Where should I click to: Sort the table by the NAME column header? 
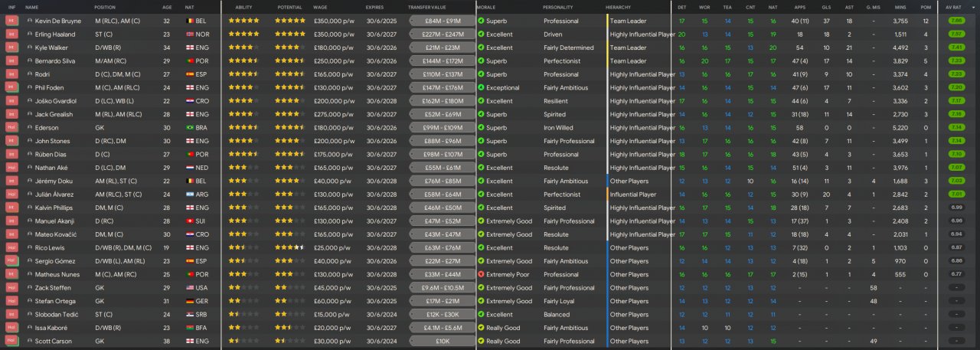pyautogui.click(x=31, y=6)
